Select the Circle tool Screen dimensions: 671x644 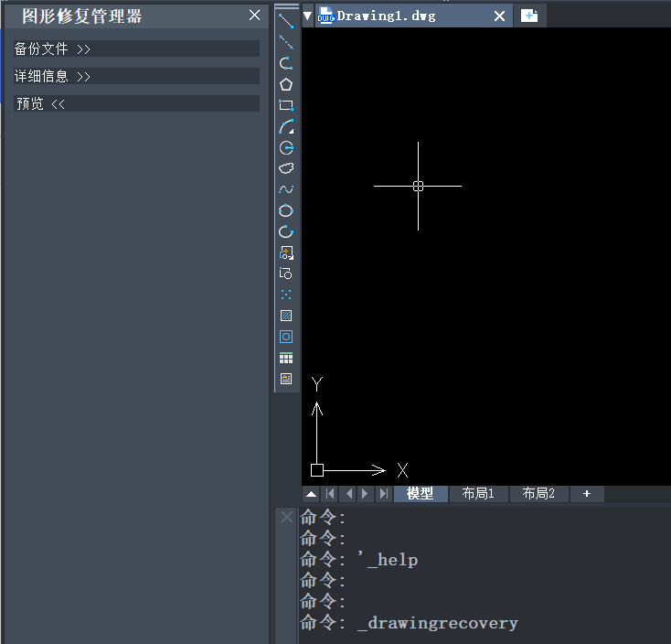coord(286,147)
